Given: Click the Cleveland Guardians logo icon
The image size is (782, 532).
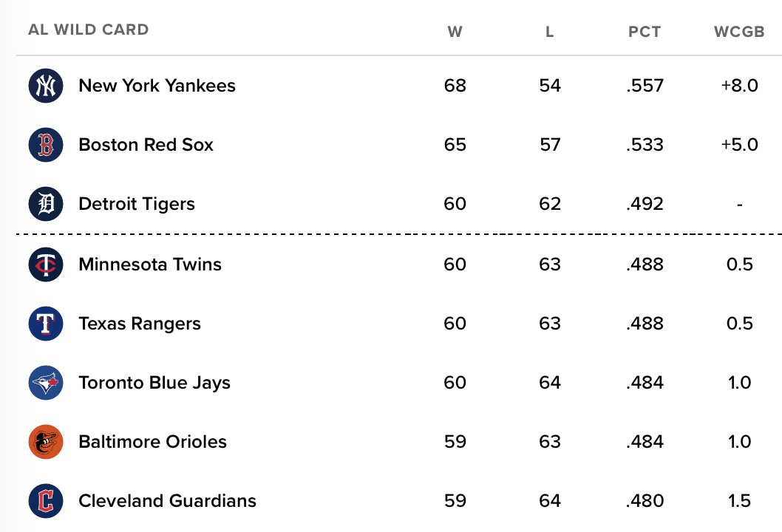Looking at the screenshot, I should pyautogui.click(x=46, y=501).
